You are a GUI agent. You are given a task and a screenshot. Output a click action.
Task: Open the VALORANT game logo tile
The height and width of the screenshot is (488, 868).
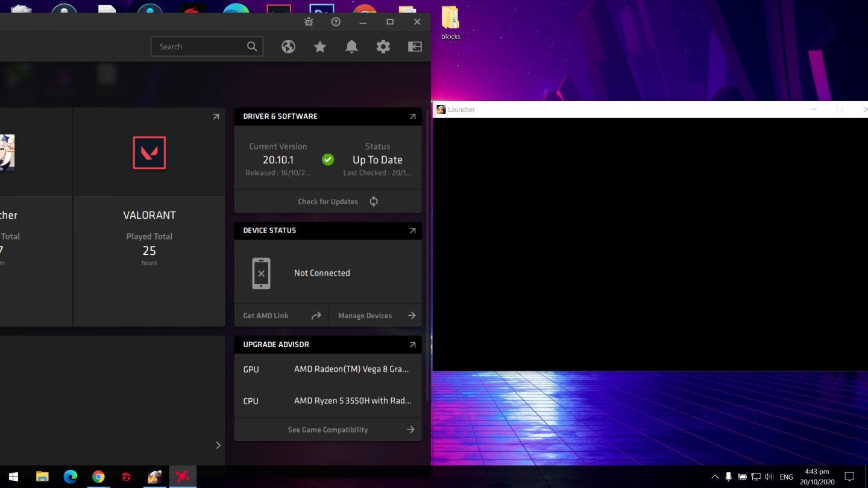(x=149, y=152)
